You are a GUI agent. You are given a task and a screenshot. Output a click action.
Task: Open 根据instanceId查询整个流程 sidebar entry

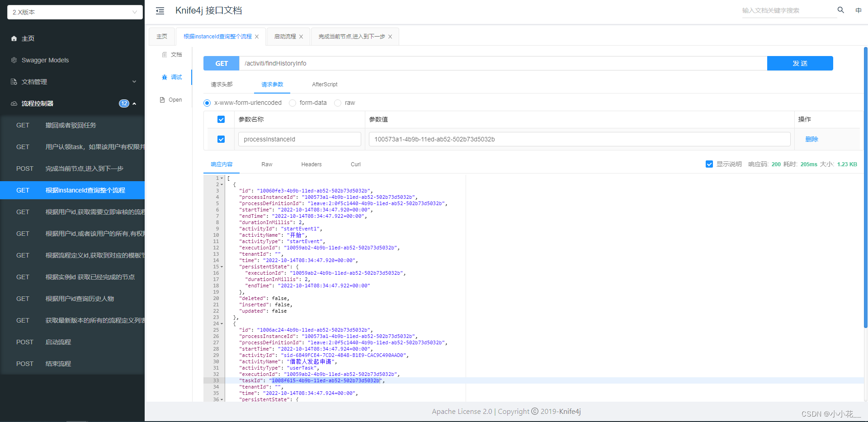(x=72, y=190)
